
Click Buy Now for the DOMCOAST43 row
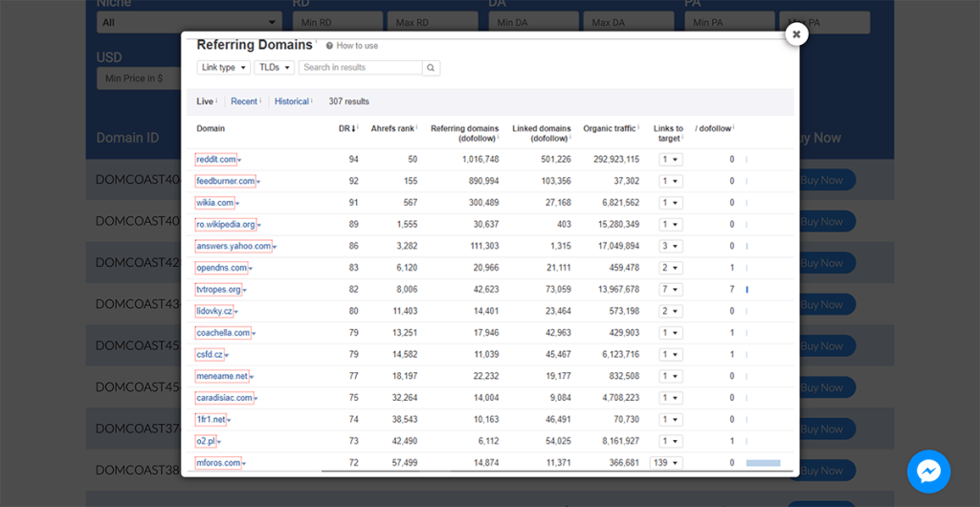(x=821, y=304)
